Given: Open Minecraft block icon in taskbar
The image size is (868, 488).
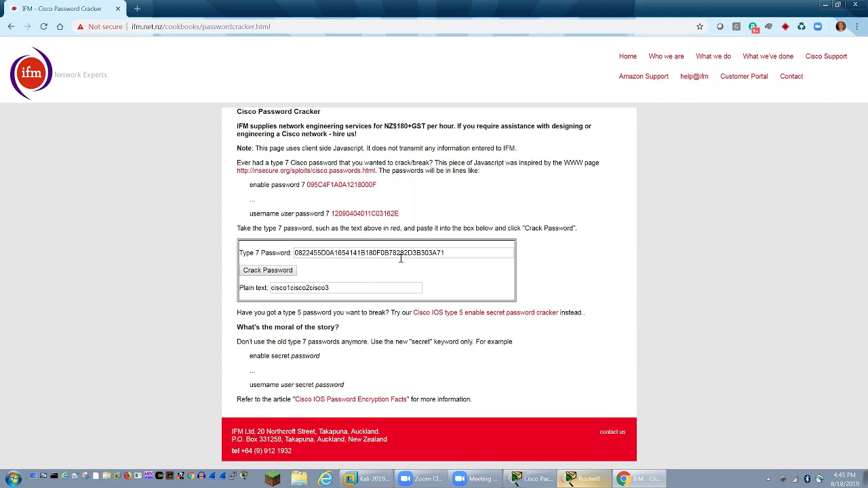Looking at the screenshot, I should 273,479.
